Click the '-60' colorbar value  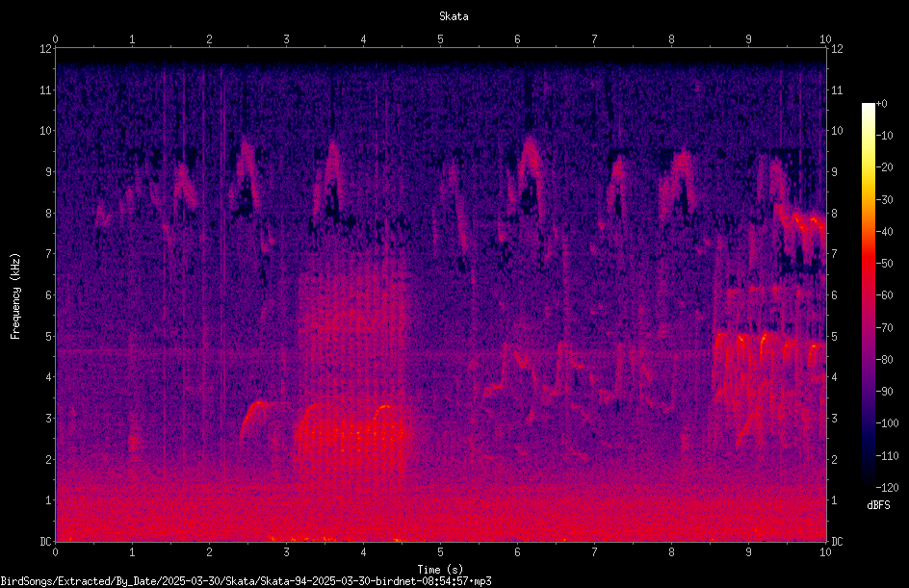[x=884, y=295]
